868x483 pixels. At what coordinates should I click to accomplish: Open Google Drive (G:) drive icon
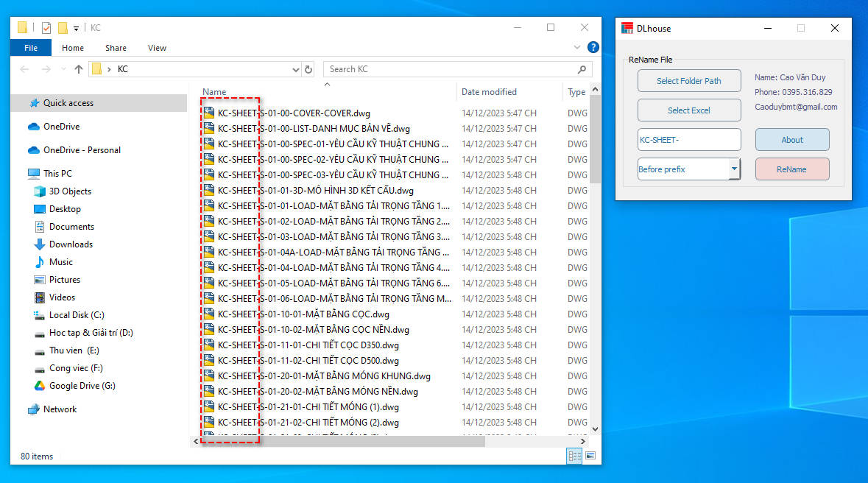pos(40,386)
